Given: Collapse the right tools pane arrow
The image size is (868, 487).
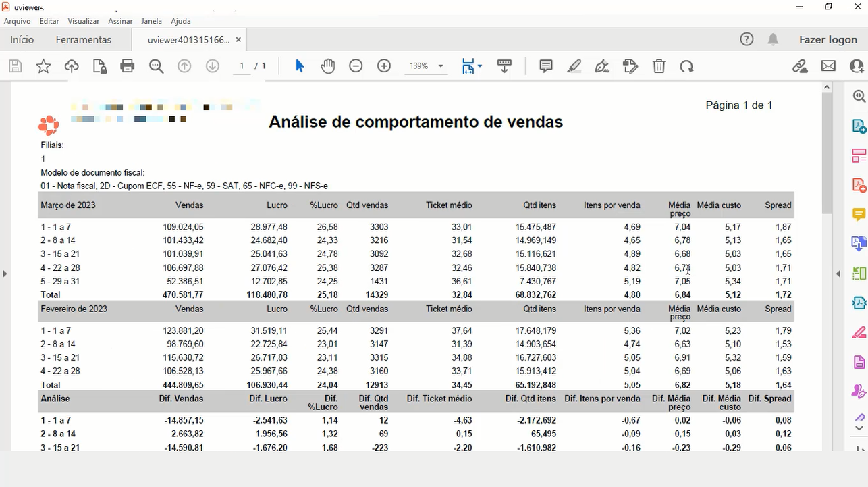Looking at the screenshot, I should [838, 274].
